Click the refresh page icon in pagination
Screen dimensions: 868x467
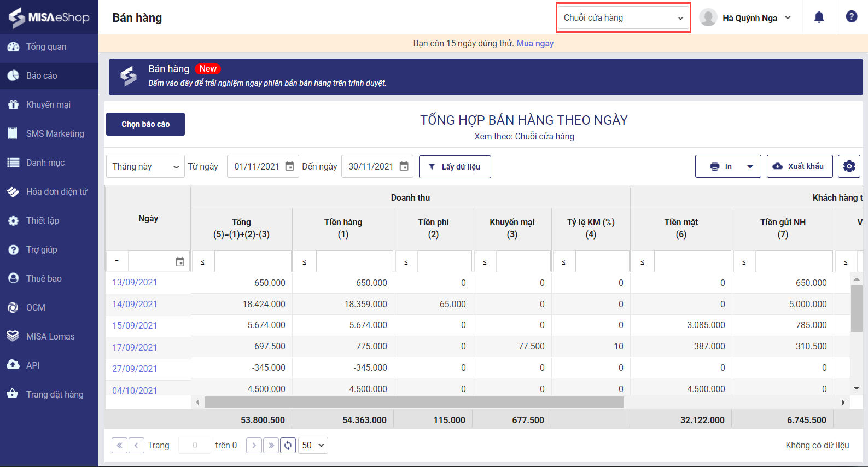[x=288, y=445]
